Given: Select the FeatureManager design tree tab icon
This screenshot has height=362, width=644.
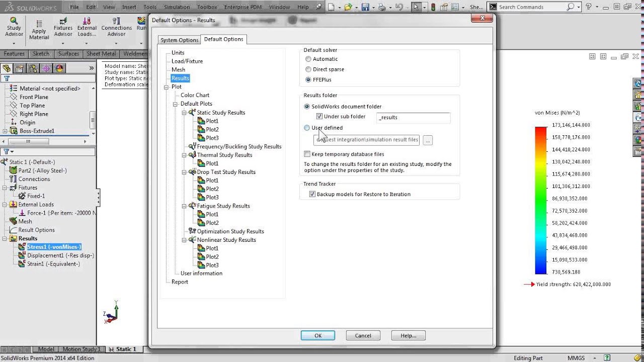Looking at the screenshot, I should [7, 68].
